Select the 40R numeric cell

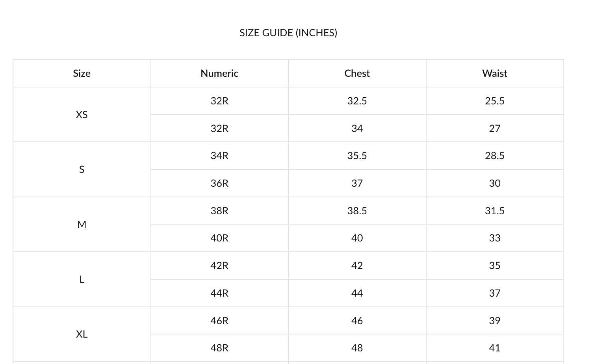(x=219, y=238)
